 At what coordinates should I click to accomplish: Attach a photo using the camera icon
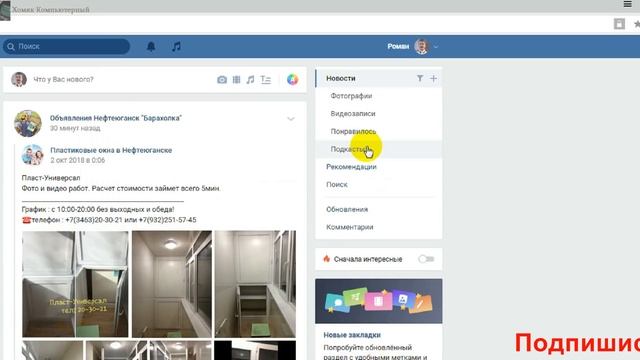[x=222, y=80]
